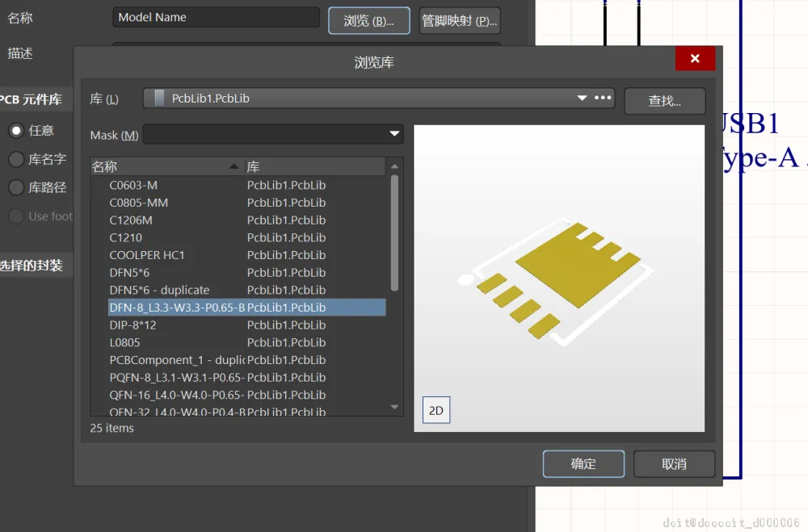
Task: Expand the PcbLib1.PcbLib library dropdown
Action: [x=582, y=98]
